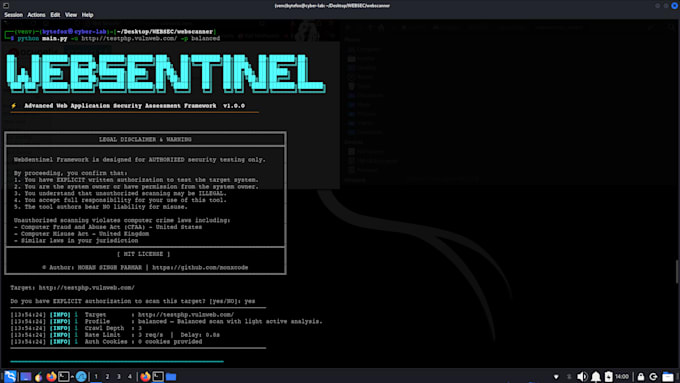Image resolution: width=680 pixels, height=383 pixels.
Task: Open the Session menu
Action: pos(13,15)
